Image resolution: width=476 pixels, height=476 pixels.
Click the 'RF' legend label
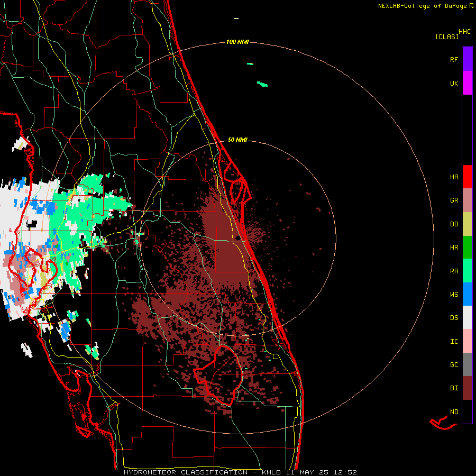454,59
